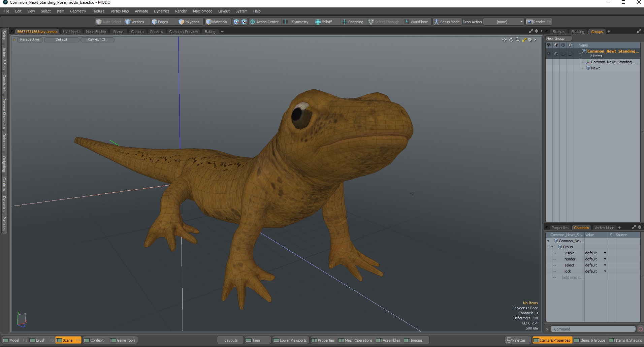Image resolution: width=644 pixels, height=347 pixels.
Task: Click axis gizmo in viewport corner
Action: [21, 320]
